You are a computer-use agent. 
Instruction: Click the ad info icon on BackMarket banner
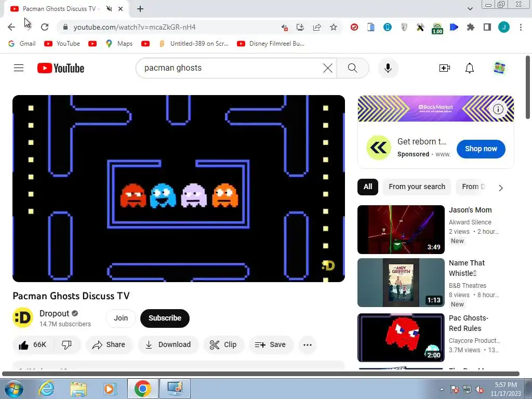coord(498,109)
